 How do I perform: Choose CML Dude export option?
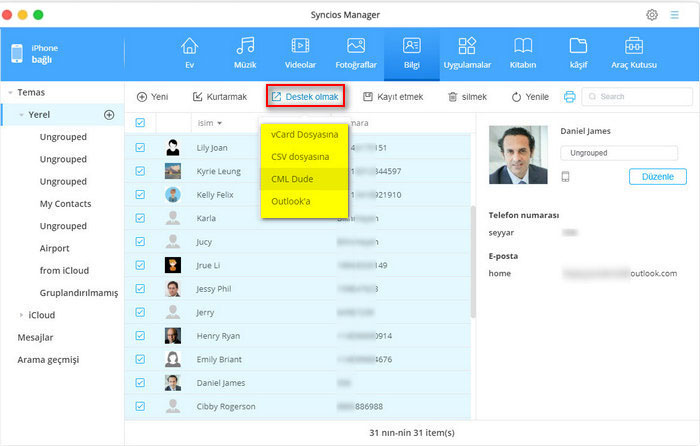304,179
